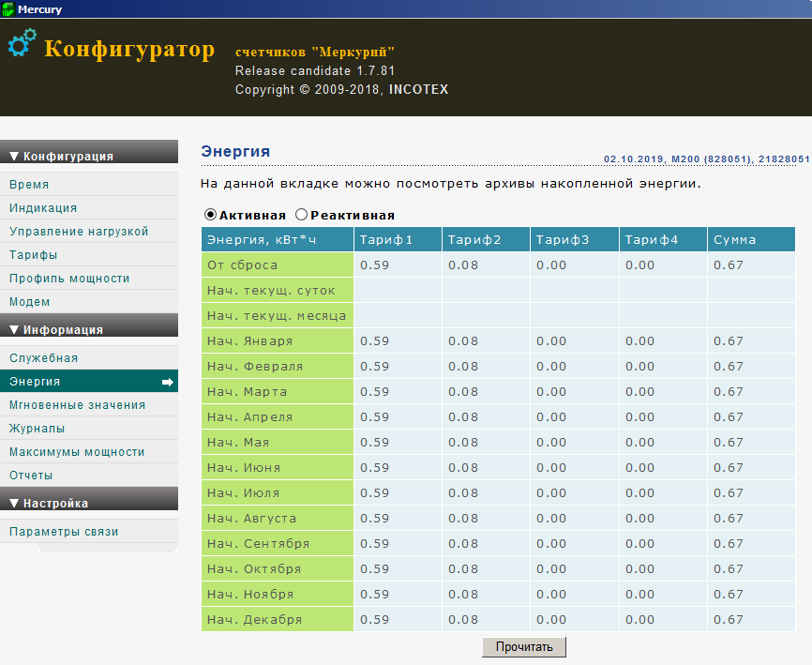Open the Журналы page
The image size is (812, 665).
click(89, 429)
